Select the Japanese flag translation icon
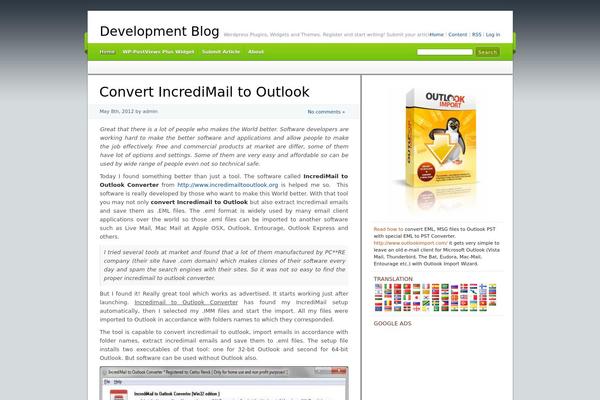Image resolution: width=600 pixels, height=400 pixels. point(416,297)
